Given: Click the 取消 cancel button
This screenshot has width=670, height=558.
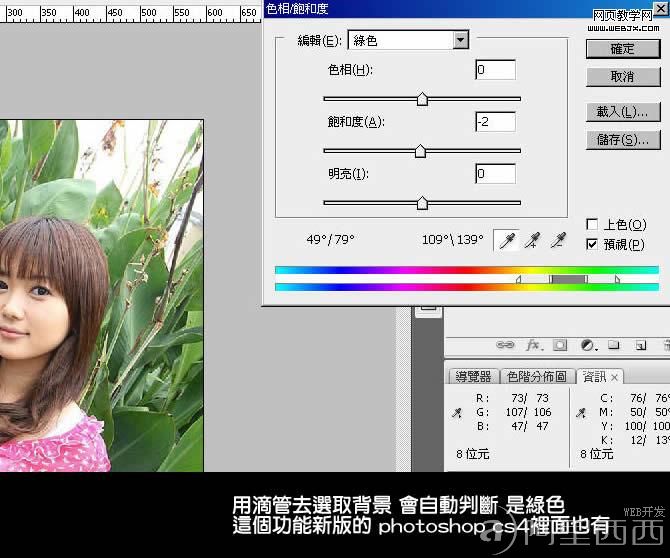Looking at the screenshot, I should point(622,76).
